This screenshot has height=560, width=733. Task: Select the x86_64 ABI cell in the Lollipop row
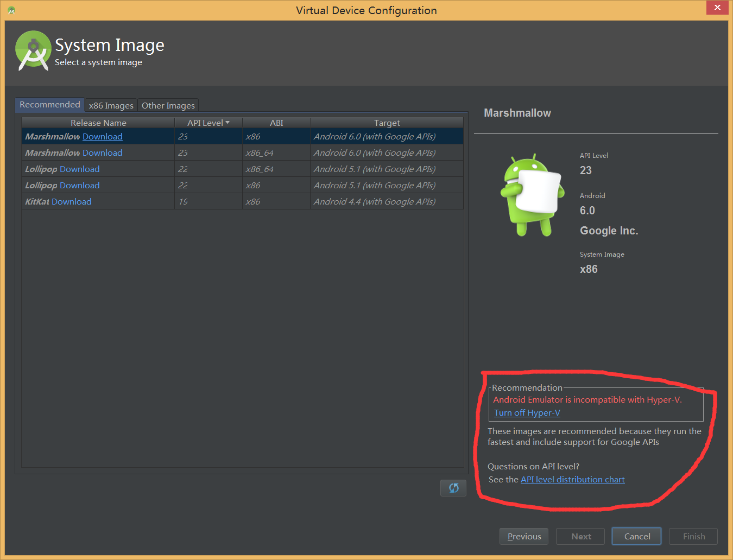(x=276, y=169)
